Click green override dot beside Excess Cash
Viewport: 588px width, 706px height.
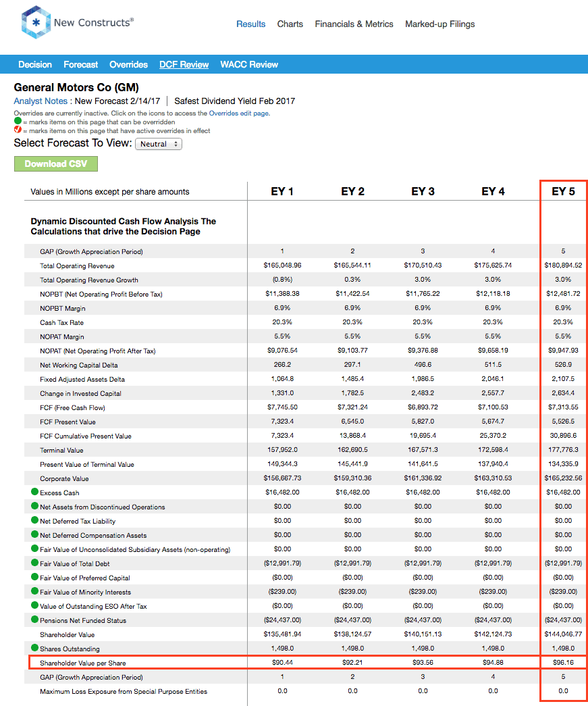[x=34, y=492]
